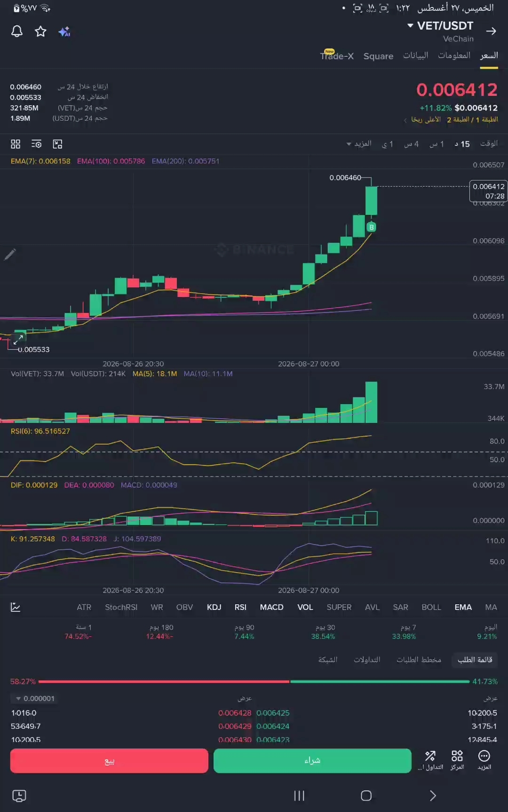Go back with the arrow icon
The height and width of the screenshot is (812, 508).
491,31
